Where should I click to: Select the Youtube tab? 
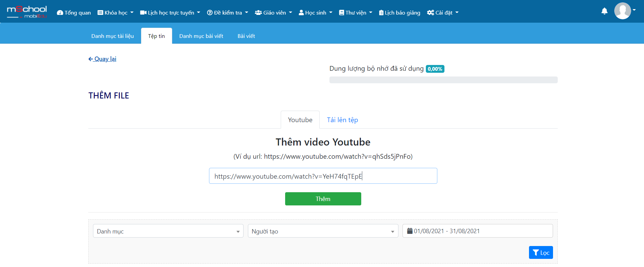click(x=300, y=120)
